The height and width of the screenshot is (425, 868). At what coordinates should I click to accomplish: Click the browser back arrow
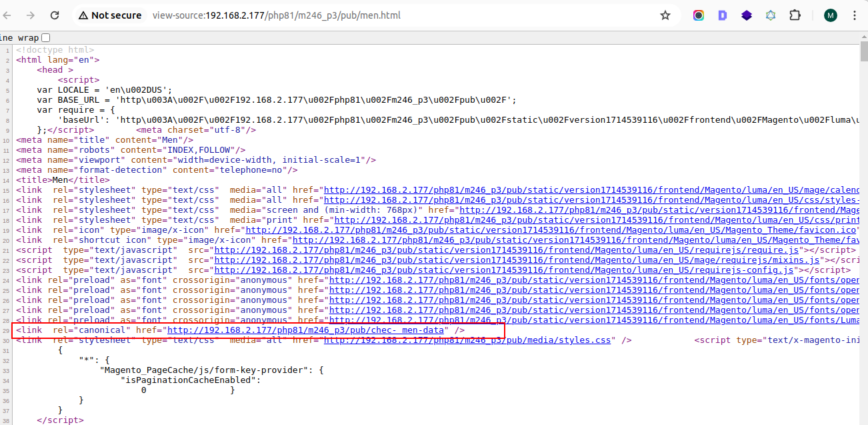[x=7, y=15]
